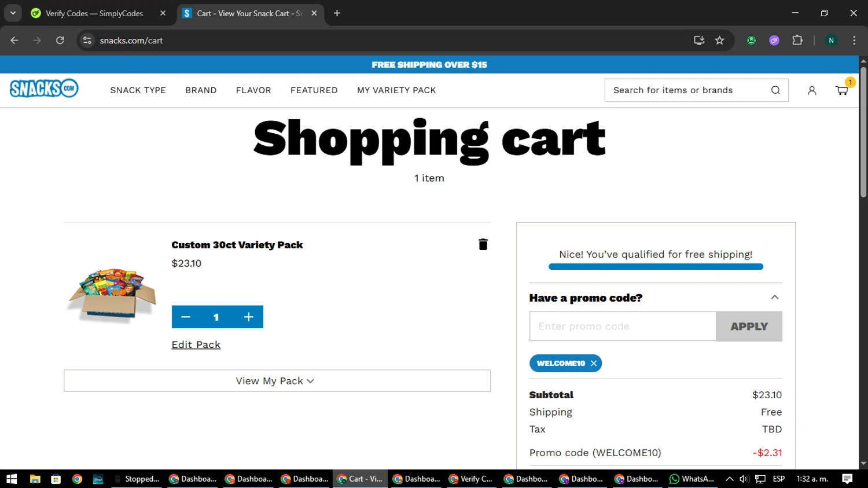Open Chrome three-dot menu
868x488 pixels.
click(x=854, y=40)
